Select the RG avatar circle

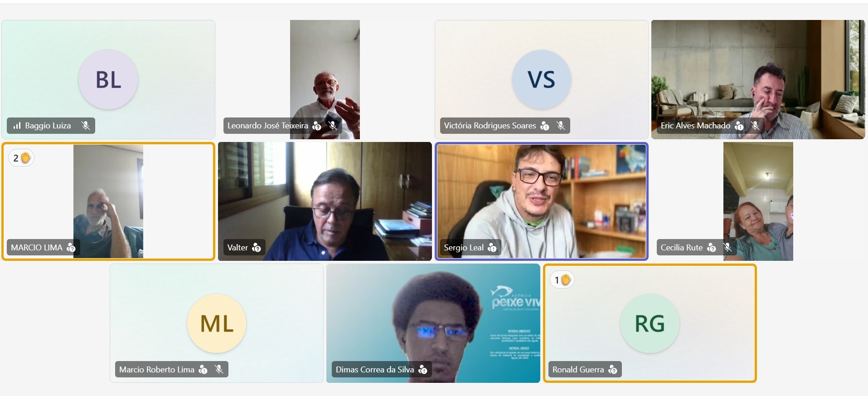tap(650, 323)
